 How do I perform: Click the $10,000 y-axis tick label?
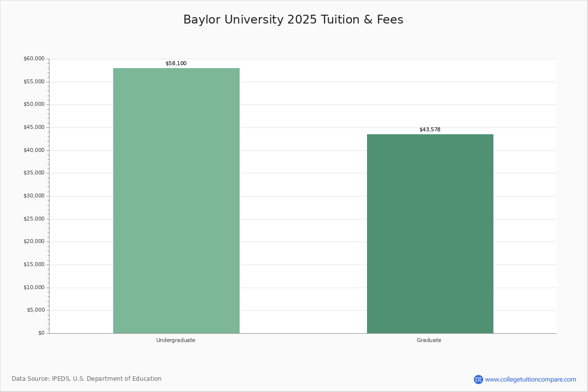coord(34,288)
